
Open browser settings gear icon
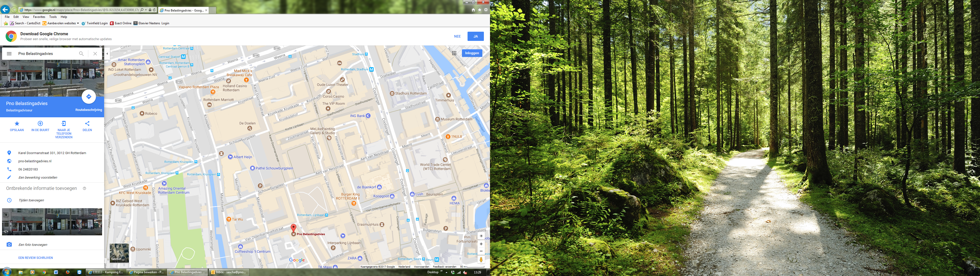486,10
